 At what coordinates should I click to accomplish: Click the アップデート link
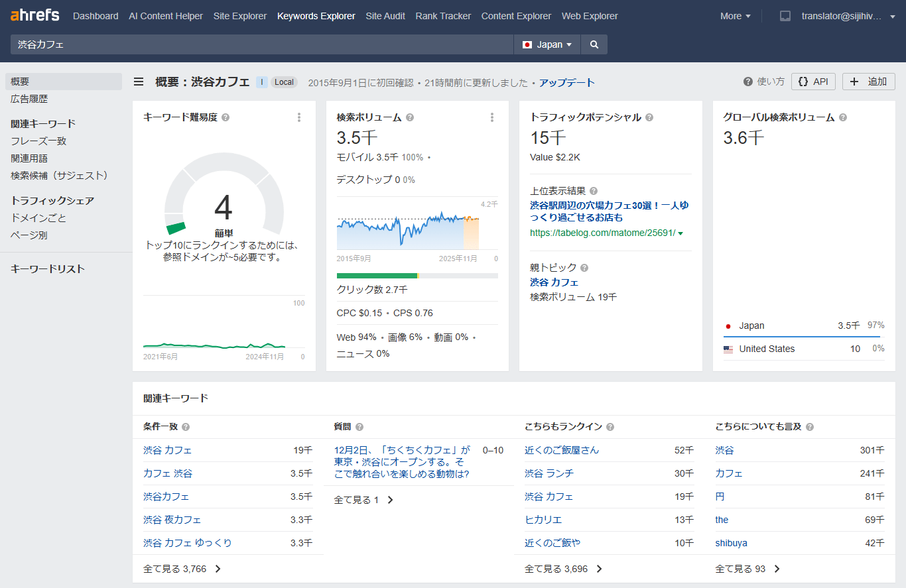[566, 83]
